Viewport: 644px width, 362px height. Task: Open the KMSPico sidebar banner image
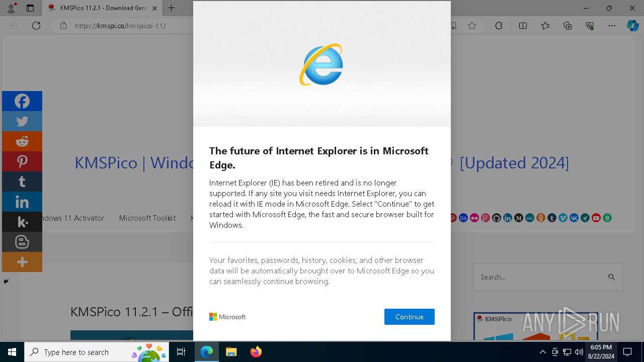point(535,327)
